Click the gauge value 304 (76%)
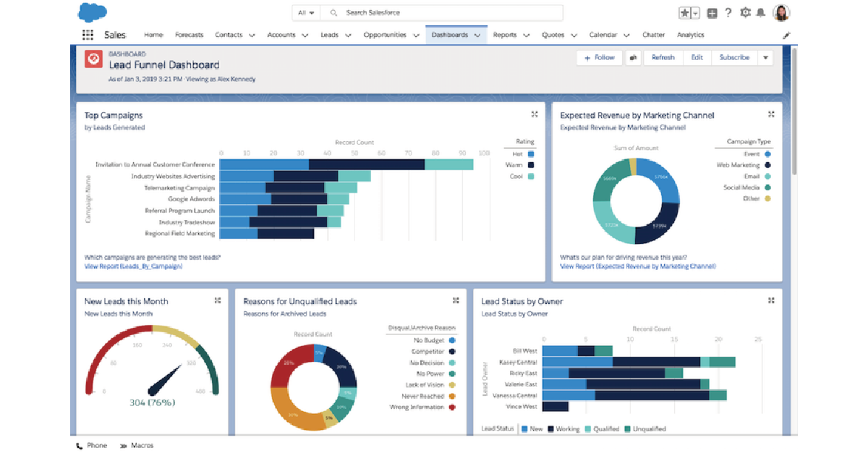This screenshot has width=868, height=456. [x=153, y=402]
